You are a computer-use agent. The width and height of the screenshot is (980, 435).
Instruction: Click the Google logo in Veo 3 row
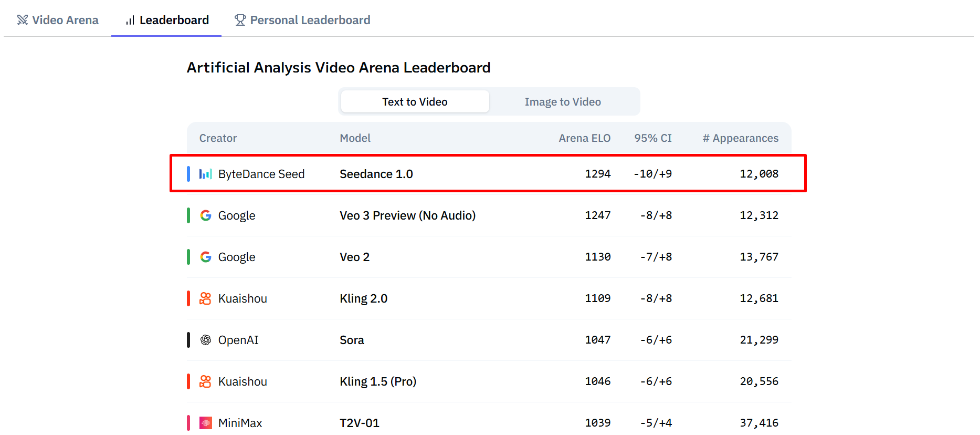click(x=206, y=215)
